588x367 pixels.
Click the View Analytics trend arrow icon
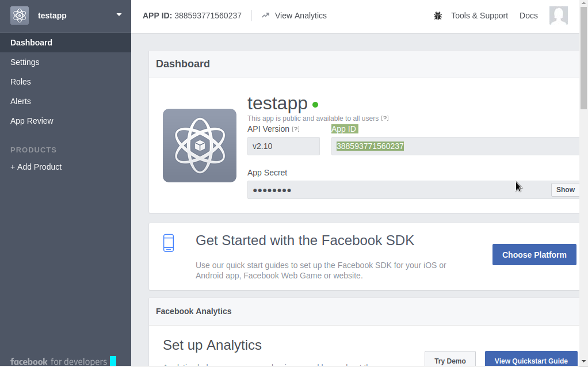pyautogui.click(x=265, y=16)
